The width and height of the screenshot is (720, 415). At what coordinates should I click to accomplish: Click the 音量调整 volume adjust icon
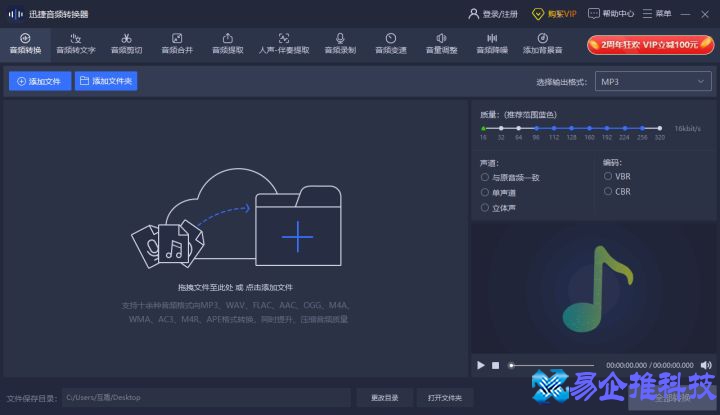(441, 39)
